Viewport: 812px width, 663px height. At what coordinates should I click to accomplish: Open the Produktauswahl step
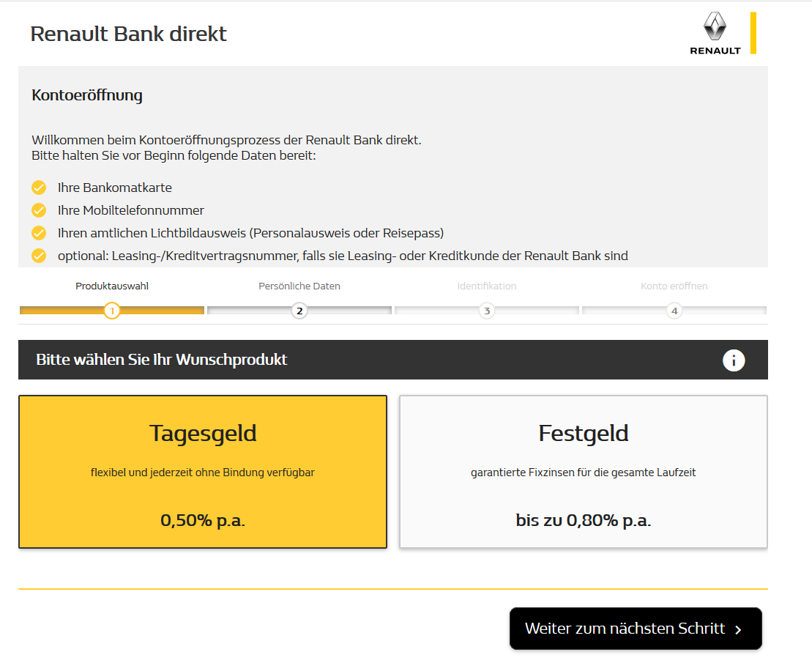(x=111, y=286)
